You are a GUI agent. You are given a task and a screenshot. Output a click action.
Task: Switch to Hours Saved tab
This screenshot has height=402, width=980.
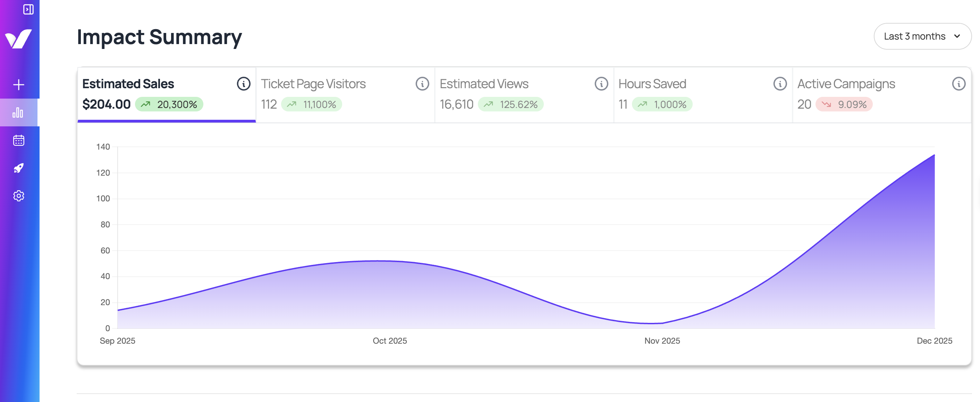(x=652, y=84)
